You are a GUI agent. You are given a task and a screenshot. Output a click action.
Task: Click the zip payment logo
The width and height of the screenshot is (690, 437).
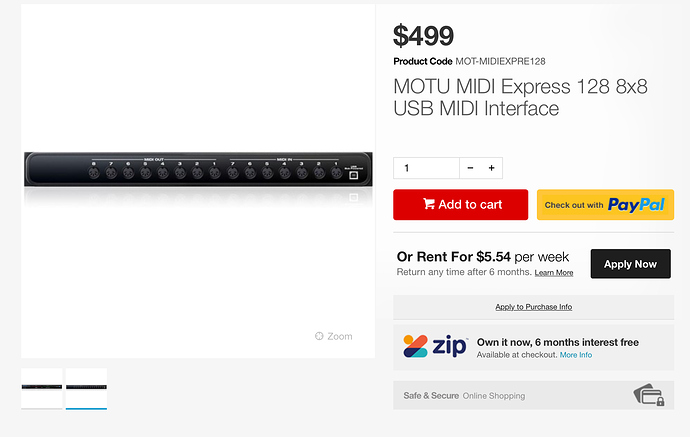(435, 347)
